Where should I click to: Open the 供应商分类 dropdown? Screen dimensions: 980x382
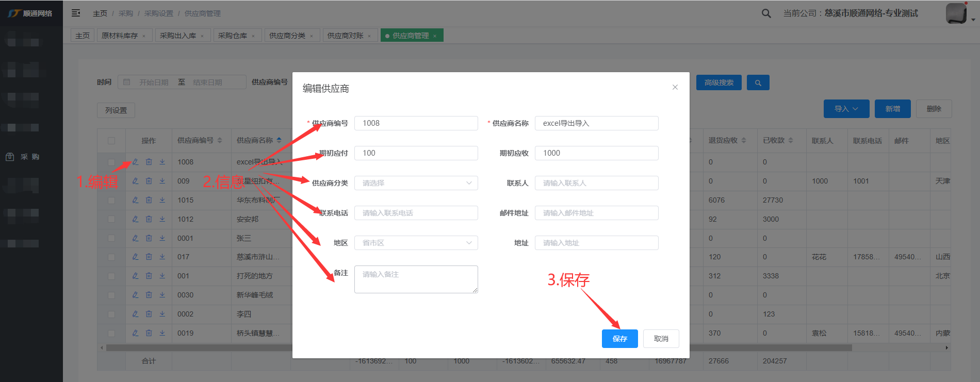[x=416, y=183]
